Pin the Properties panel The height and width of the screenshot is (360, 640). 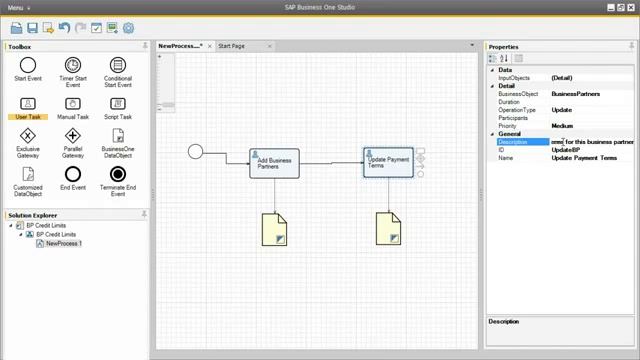[631, 46]
